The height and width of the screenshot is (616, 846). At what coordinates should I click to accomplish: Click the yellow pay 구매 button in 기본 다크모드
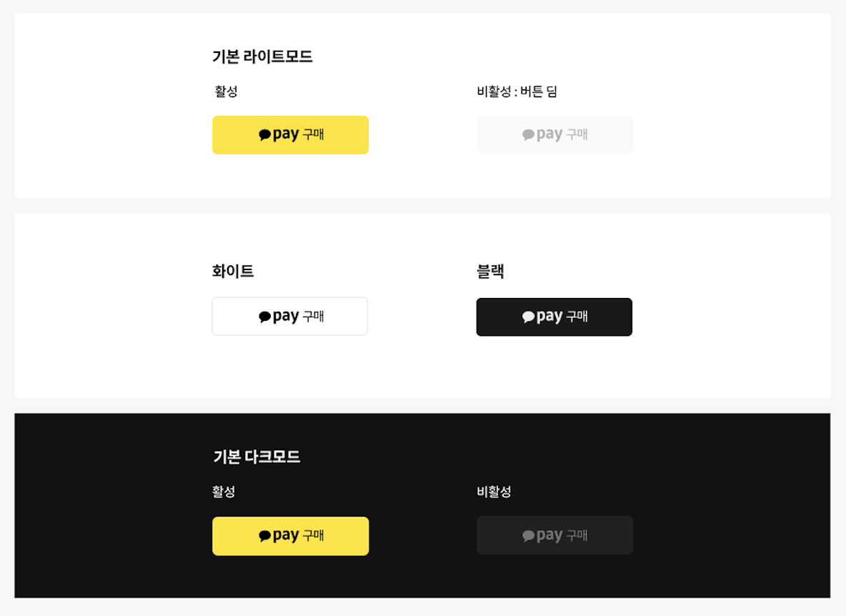[290, 536]
